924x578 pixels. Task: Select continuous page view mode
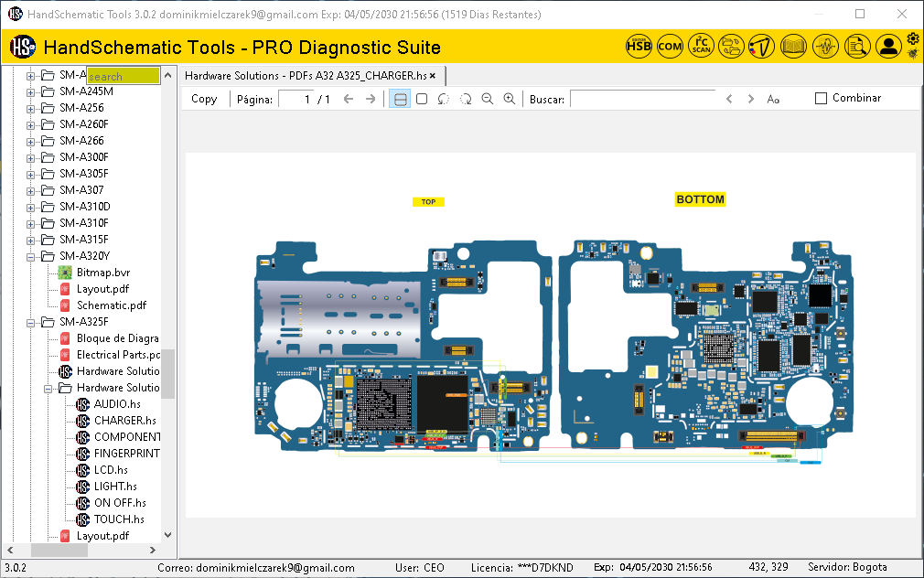400,99
